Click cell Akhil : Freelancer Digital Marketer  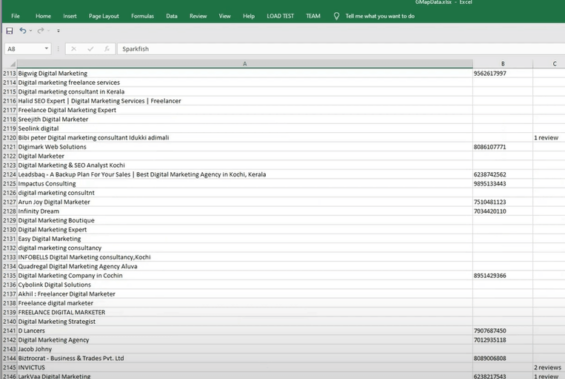[x=245, y=294]
